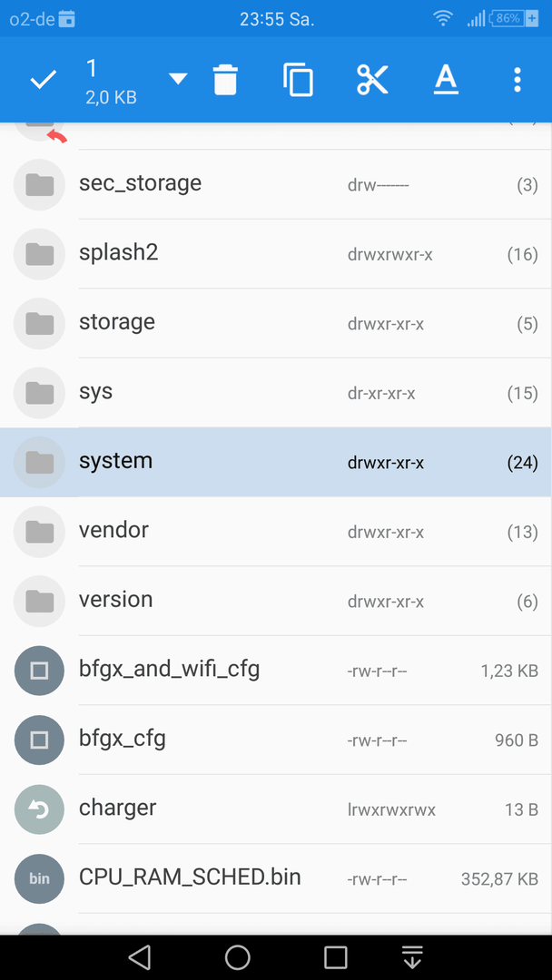This screenshot has height=980, width=552.
Task: Open the splash2 folder
Action: [276, 254]
